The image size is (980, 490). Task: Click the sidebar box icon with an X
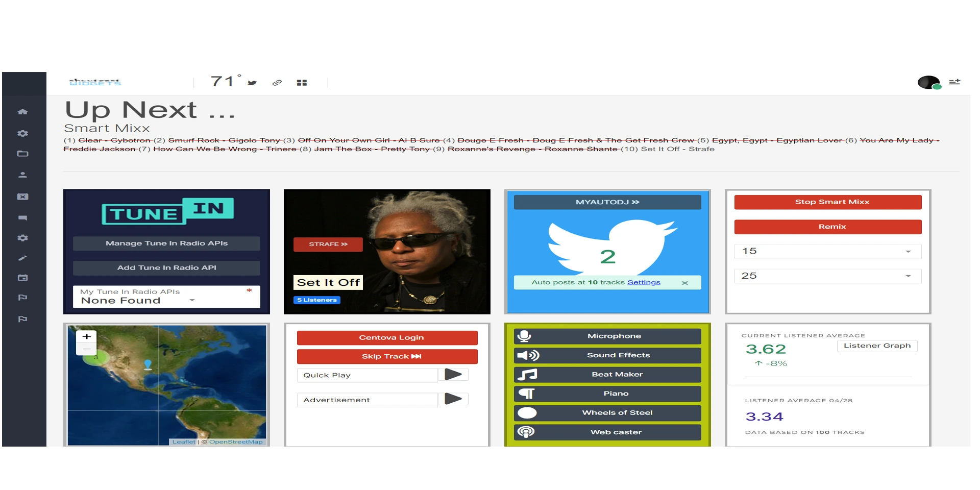(22, 197)
